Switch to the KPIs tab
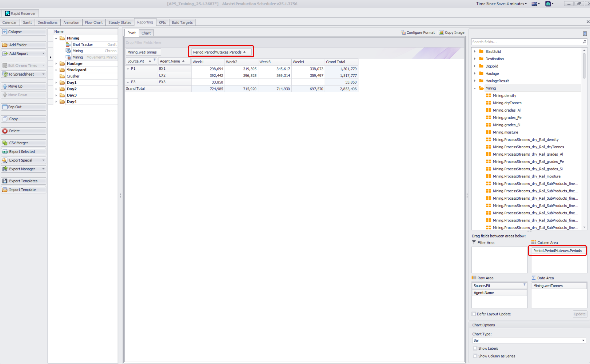 (162, 22)
